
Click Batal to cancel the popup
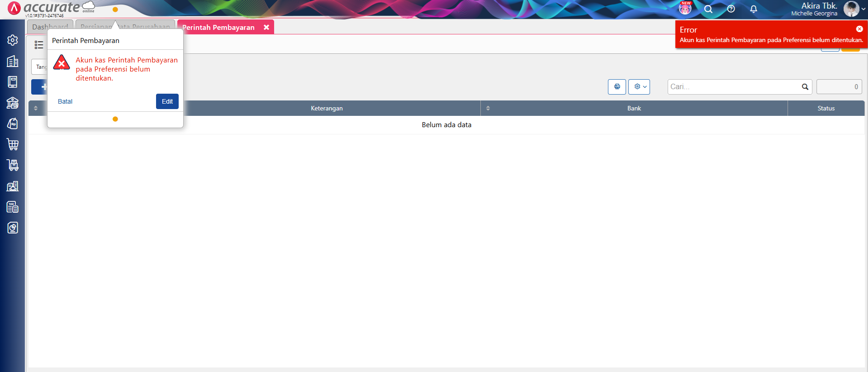pos(65,101)
